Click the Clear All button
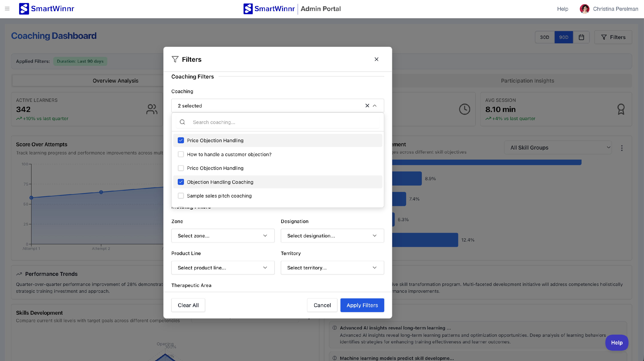The height and width of the screenshot is (361, 644). click(188, 305)
